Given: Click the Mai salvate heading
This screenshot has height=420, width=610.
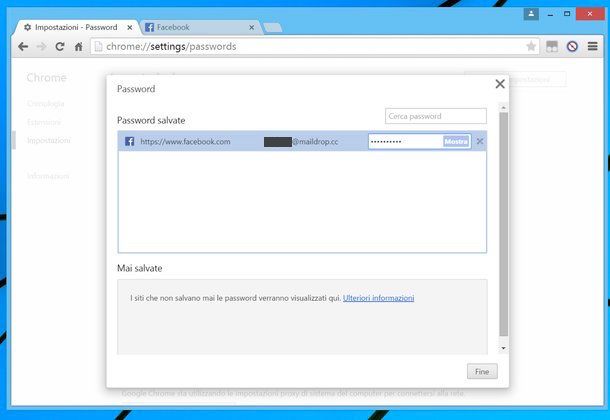Looking at the screenshot, I should pyautogui.click(x=139, y=268).
